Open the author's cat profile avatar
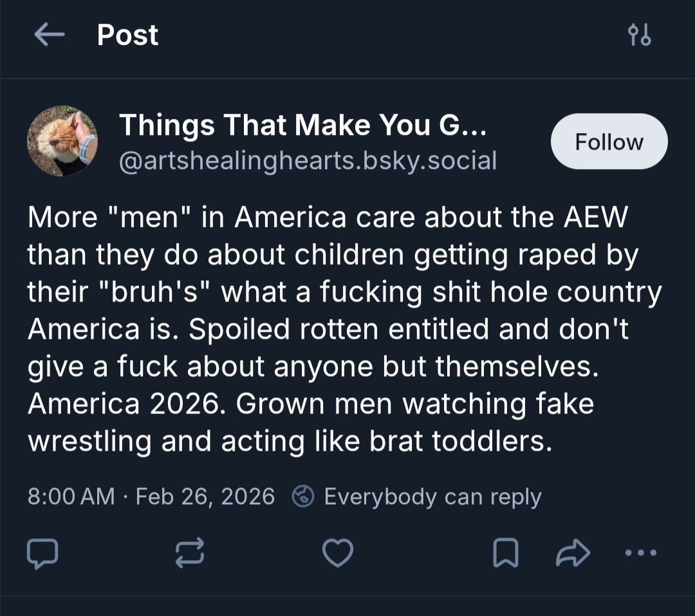This screenshot has height=616, width=695. [62, 141]
